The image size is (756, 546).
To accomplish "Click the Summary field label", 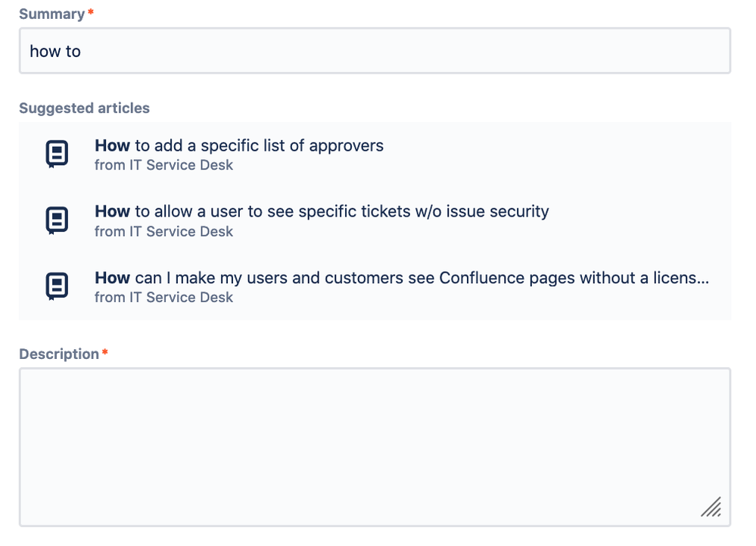I will [x=51, y=14].
